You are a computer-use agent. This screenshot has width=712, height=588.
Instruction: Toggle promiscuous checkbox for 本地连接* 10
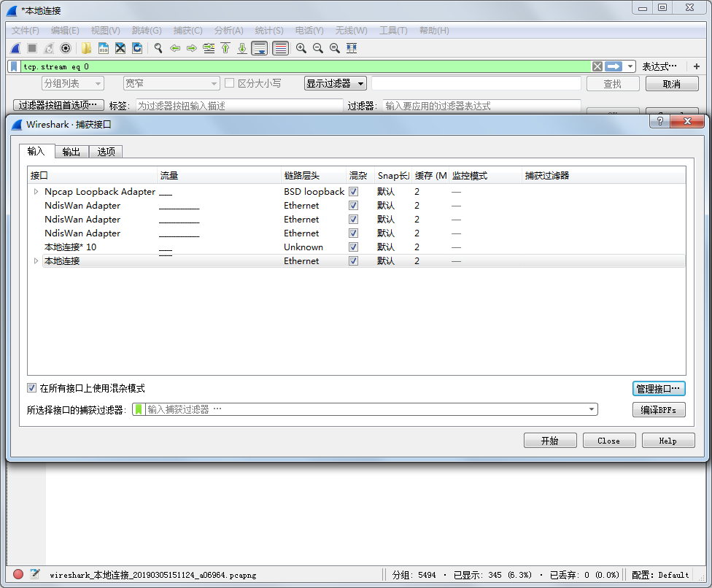pos(353,247)
